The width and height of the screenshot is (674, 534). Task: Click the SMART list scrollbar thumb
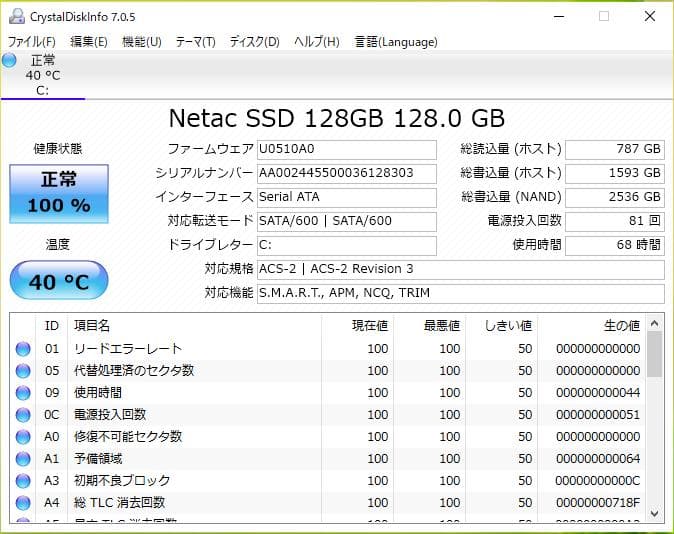pyautogui.click(x=655, y=354)
